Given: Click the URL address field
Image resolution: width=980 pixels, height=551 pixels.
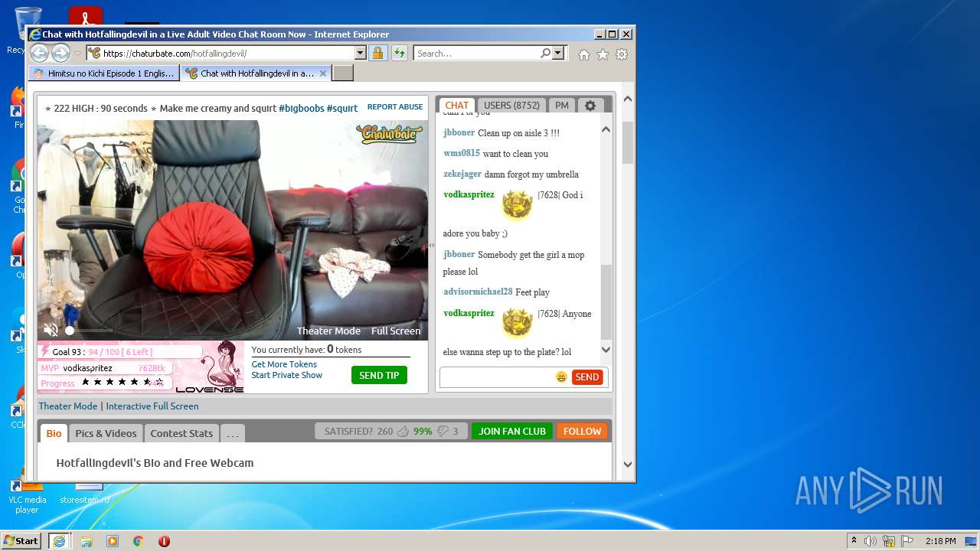Looking at the screenshot, I should [227, 53].
